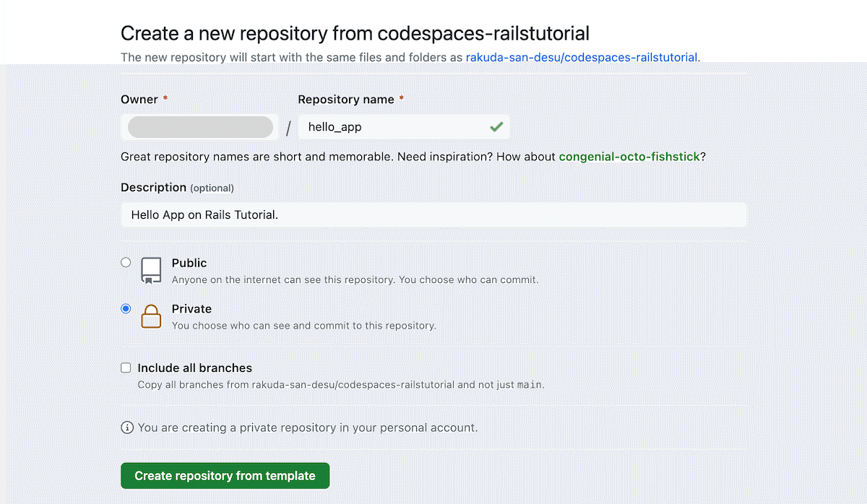Open the Owner selection dropdown

200,126
